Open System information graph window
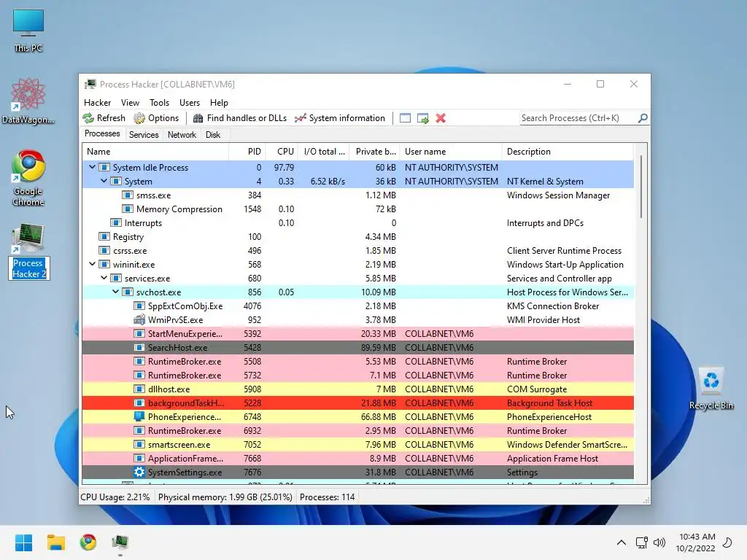This screenshot has height=560, width=747. (340, 118)
